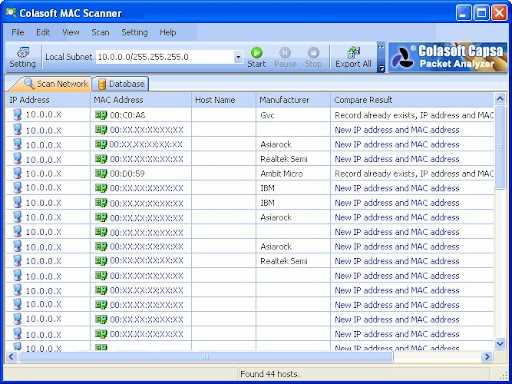Open the Help menu
The height and width of the screenshot is (384, 512).
click(168, 32)
